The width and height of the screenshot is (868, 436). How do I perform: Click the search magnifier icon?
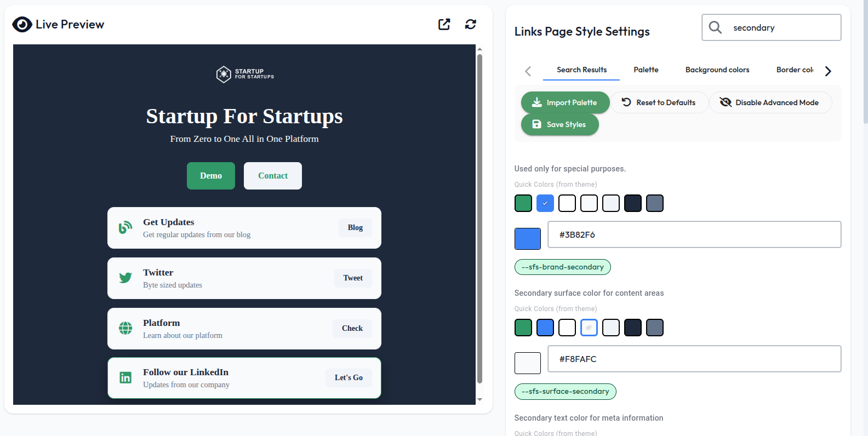[715, 27]
